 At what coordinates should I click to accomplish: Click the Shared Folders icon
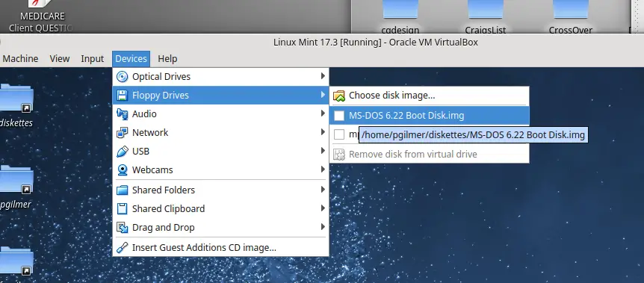point(122,190)
